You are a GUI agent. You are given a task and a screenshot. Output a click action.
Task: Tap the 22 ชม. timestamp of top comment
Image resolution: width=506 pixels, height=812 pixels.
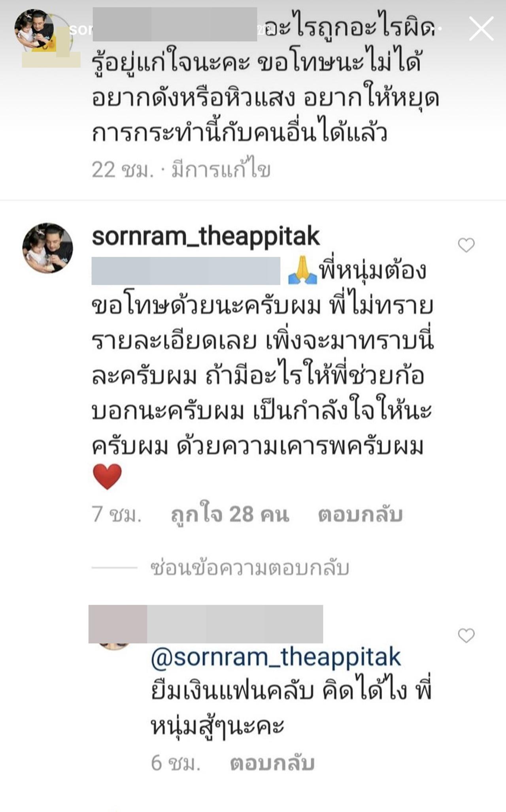(x=123, y=170)
